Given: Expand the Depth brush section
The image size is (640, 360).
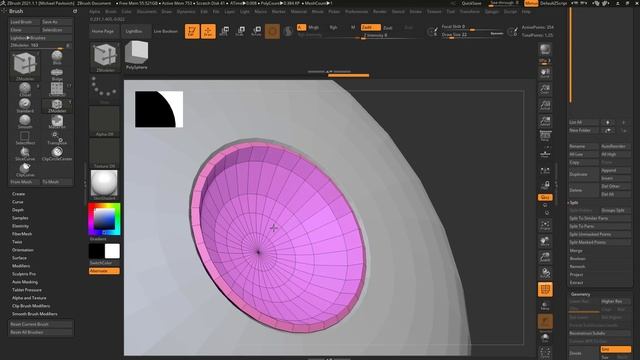Looking at the screenshot, I should [18, 210].
